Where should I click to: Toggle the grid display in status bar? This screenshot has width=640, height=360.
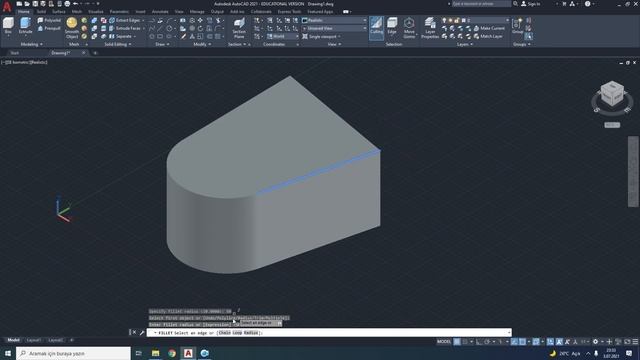coord(457,342)
